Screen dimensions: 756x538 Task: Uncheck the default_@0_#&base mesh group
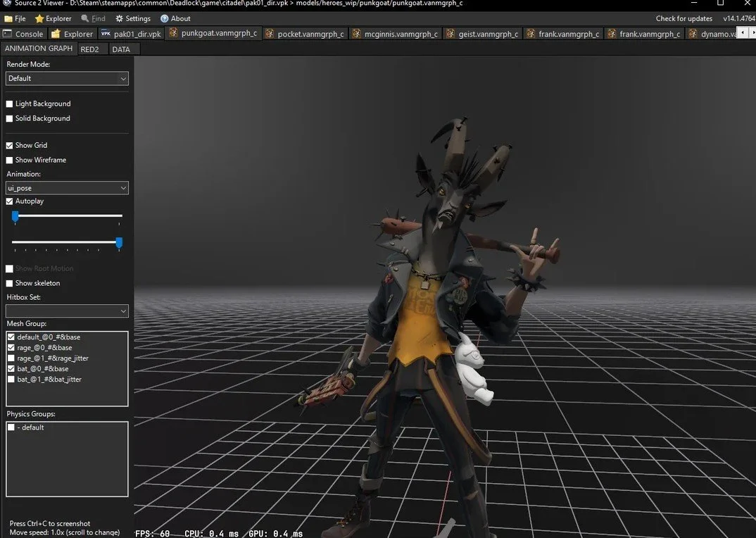11,337
